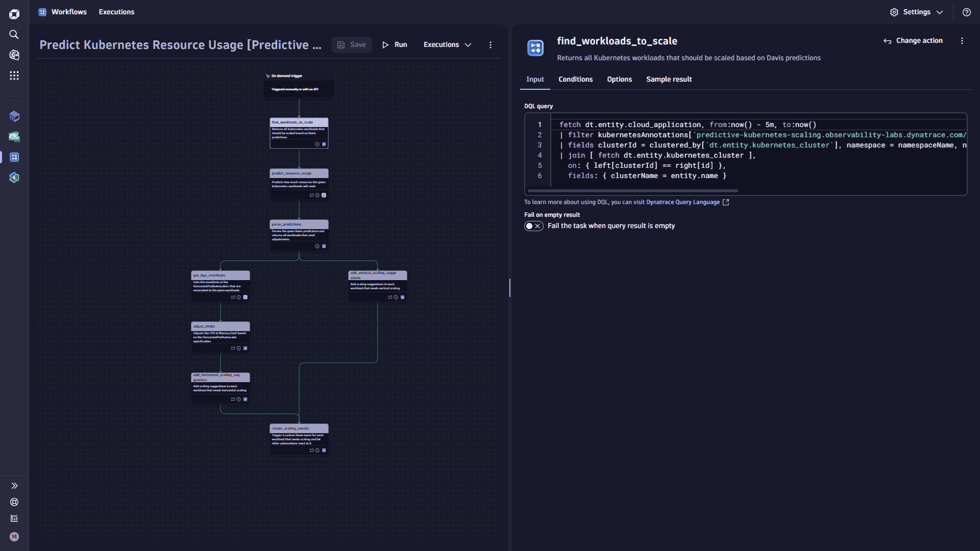Screen dimensions: 980x551
Task: Open the Workflows app icon in sidebar
Action: click(14, 157)
